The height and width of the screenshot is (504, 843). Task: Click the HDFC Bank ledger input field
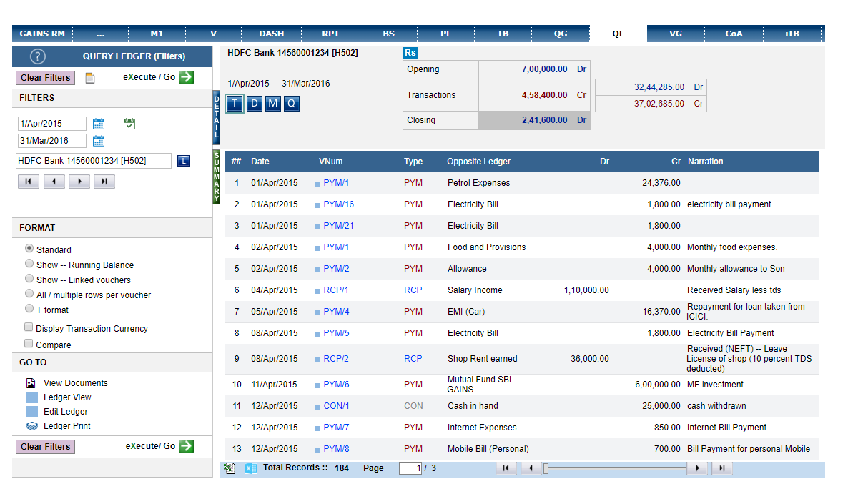click(x=94, y=161)
